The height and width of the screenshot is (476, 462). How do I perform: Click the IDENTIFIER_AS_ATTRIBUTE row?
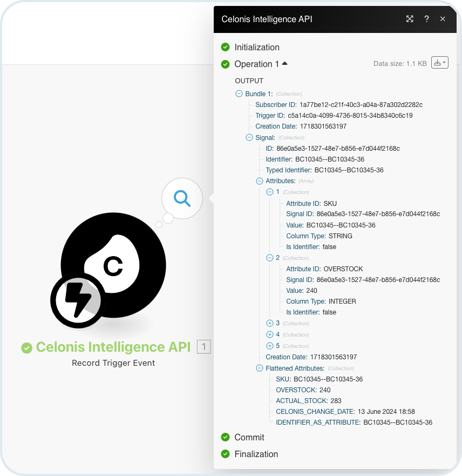click(x=354, y=423)
